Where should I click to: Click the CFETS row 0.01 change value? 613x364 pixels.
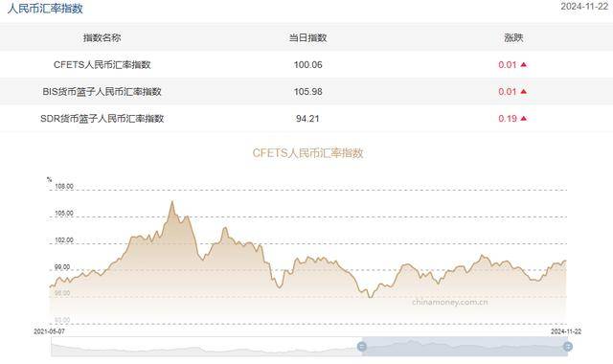click(508, 65)
